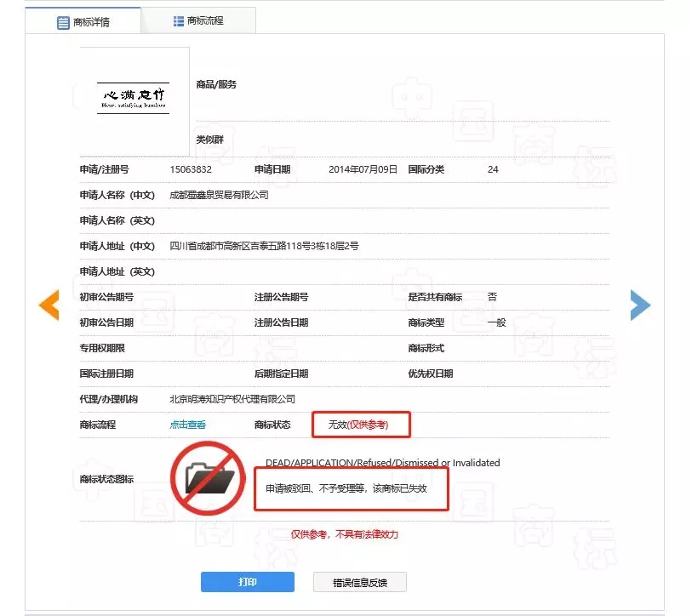The height and width of the screenshot is (616, 692).
Task: Click the red 仅供参考，不具有法律效力 disclaimer
Action: coord(344,534)
